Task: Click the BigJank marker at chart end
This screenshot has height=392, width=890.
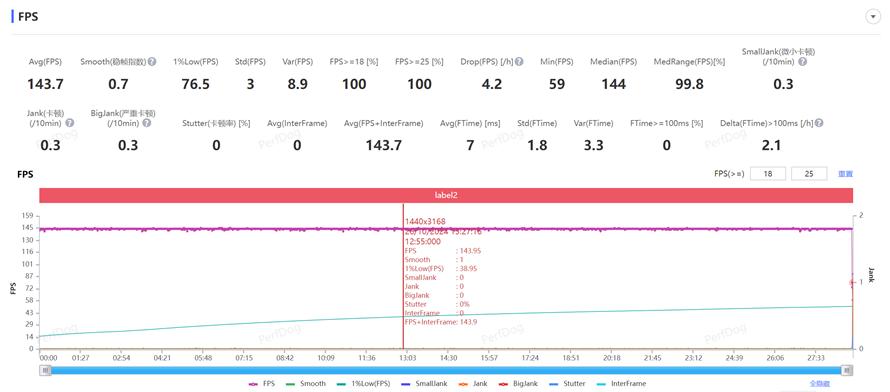Action: (x=851, y=283)
